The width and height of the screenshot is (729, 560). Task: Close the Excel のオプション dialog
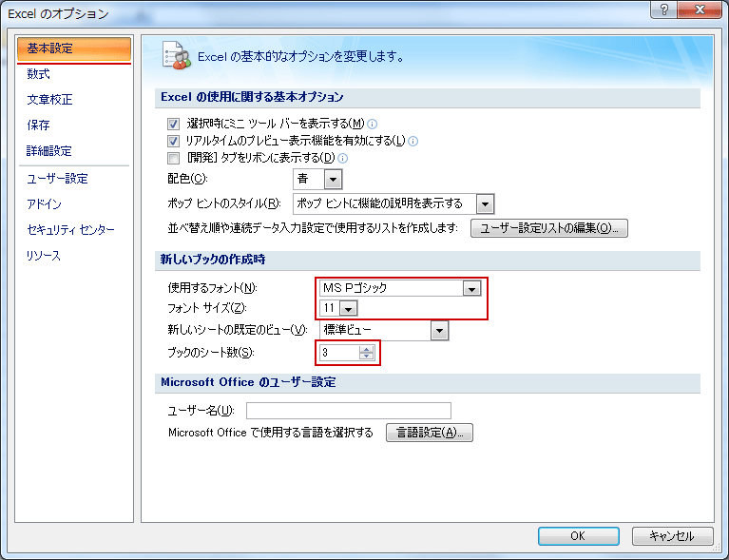click(x=699, y=10)
